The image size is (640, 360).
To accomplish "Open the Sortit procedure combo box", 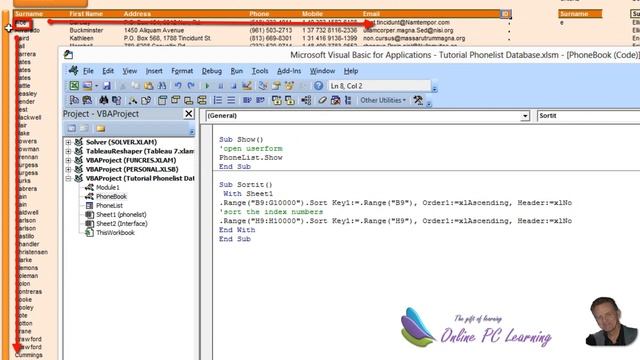I will click(x=588, y=116).
